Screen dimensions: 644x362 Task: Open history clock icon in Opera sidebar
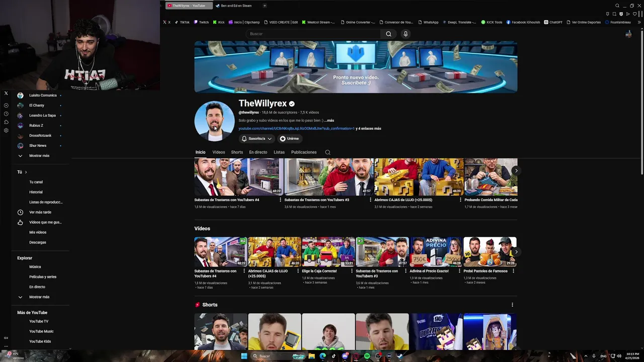pyautogui.click(x=6, y=114)
